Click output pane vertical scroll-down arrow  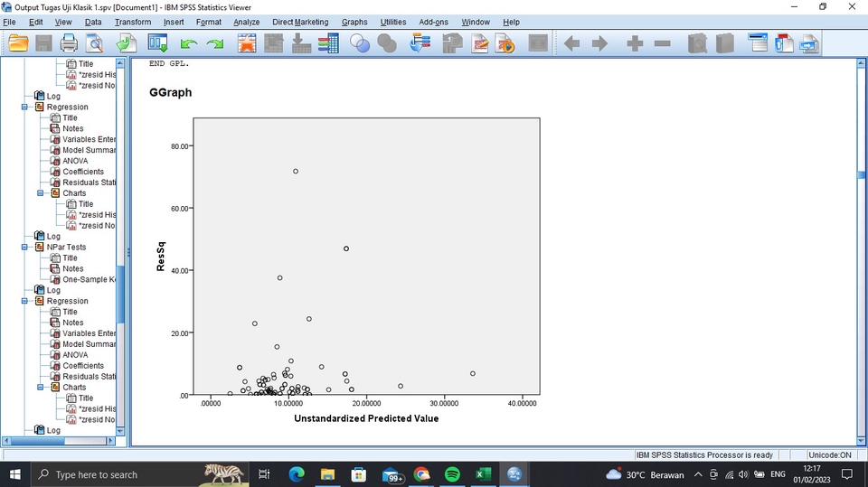click(x=861, y=441)
